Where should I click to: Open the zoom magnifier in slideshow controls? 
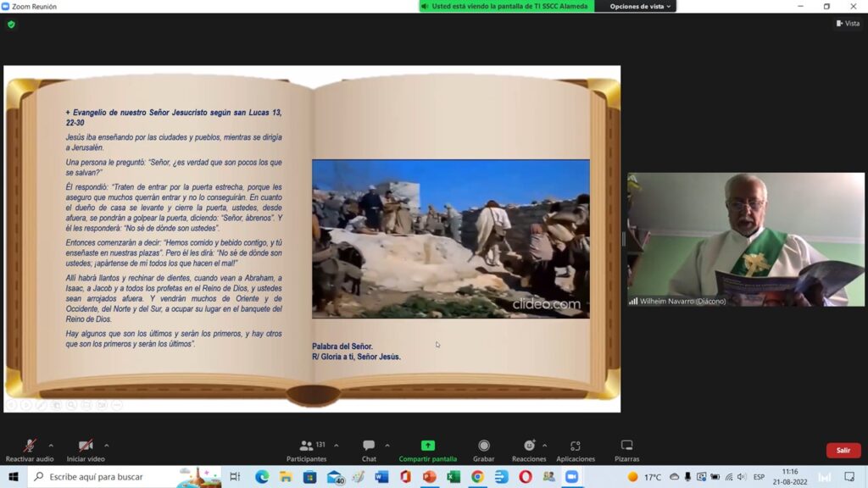71,405
